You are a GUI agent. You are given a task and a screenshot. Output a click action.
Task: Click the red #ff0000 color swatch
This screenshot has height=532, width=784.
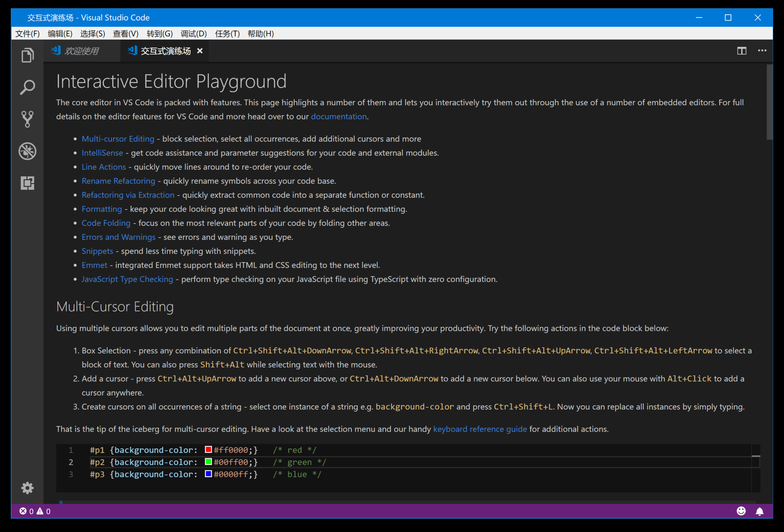click(208, 450)
